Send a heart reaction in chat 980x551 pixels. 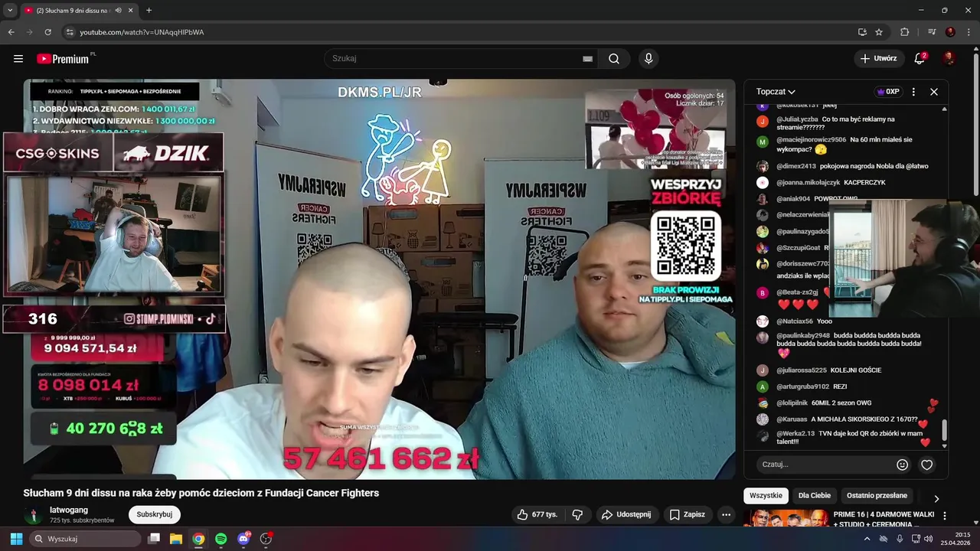click(926, 465)
